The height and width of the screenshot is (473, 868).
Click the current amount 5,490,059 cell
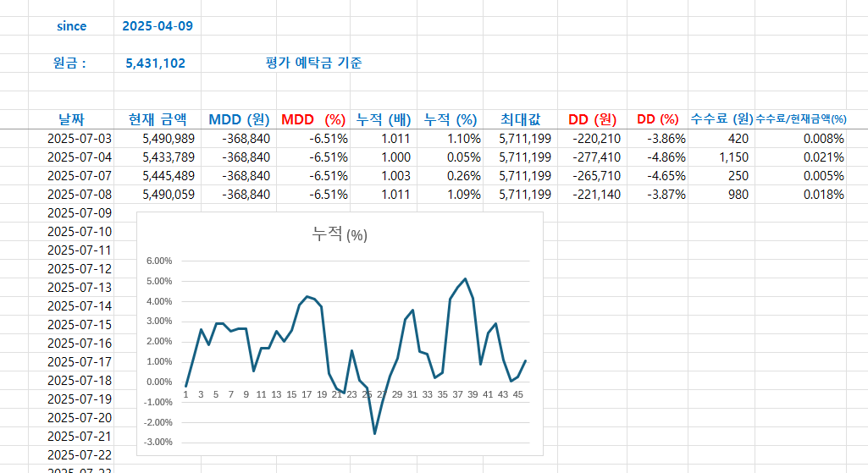(158, 195)
